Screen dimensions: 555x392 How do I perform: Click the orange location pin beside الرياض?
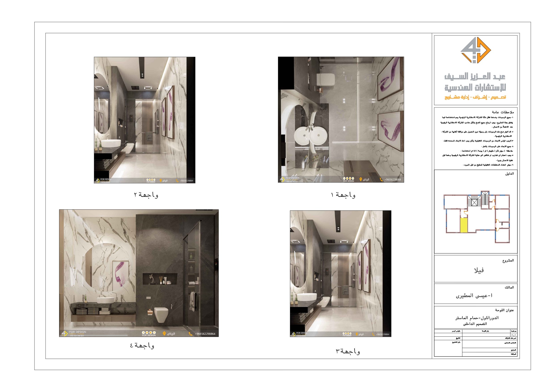point(361,179)
